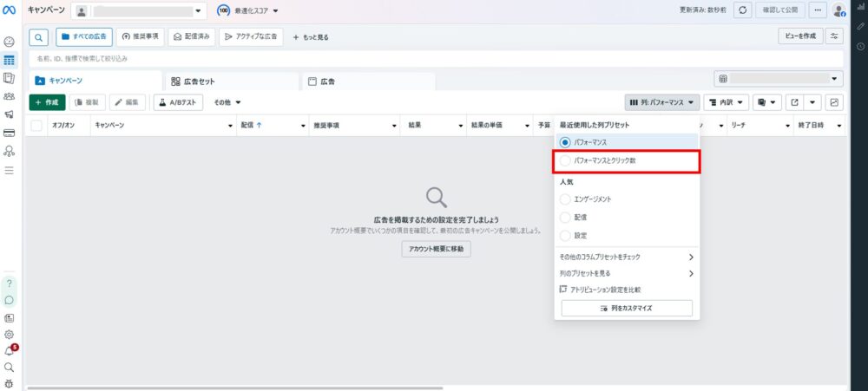Click the notifications bell icon in sidebar
The image size is (868, 391).
pos(10,351)
